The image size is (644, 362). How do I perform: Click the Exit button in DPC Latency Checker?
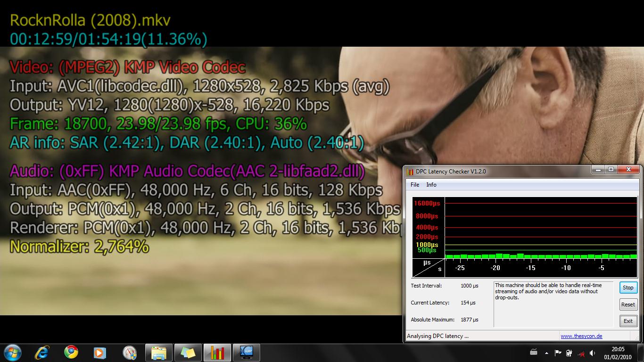click(x=628, y=321)
